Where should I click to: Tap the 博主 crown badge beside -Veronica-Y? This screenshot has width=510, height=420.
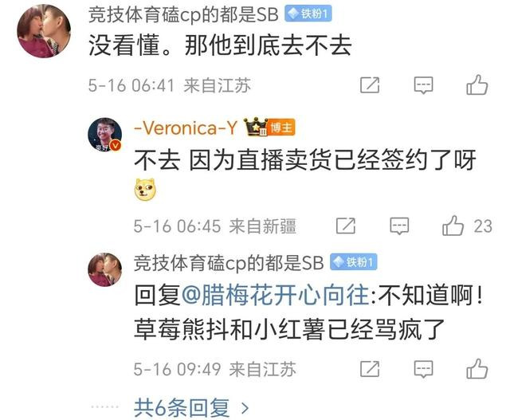(x=269, y=127)
